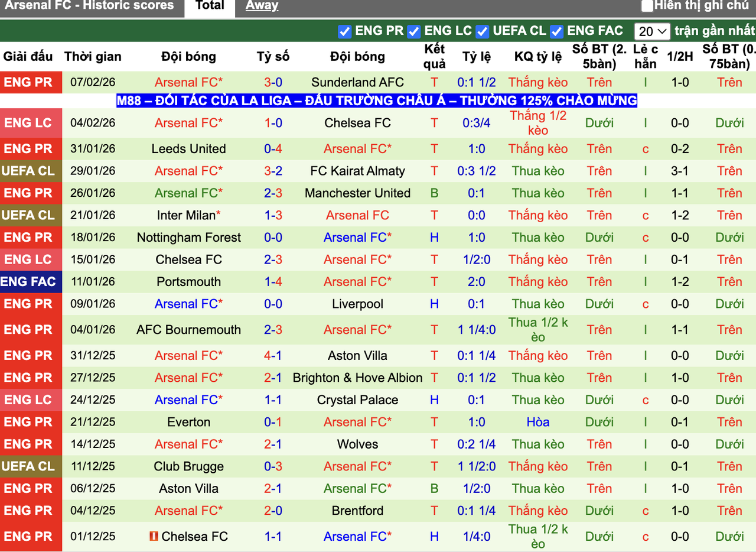Toggle the Hiển thị ghi chú checkbox
The height and width of the screenshot is (552, 756).
tap(647, 6)
